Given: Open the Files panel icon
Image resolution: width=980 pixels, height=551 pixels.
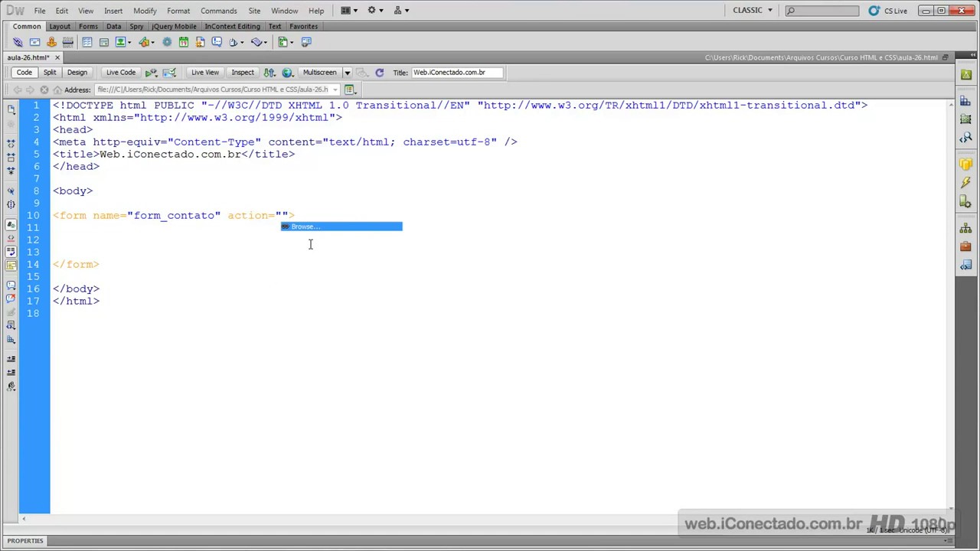Looking at the screenshot, I should point(965,229).
